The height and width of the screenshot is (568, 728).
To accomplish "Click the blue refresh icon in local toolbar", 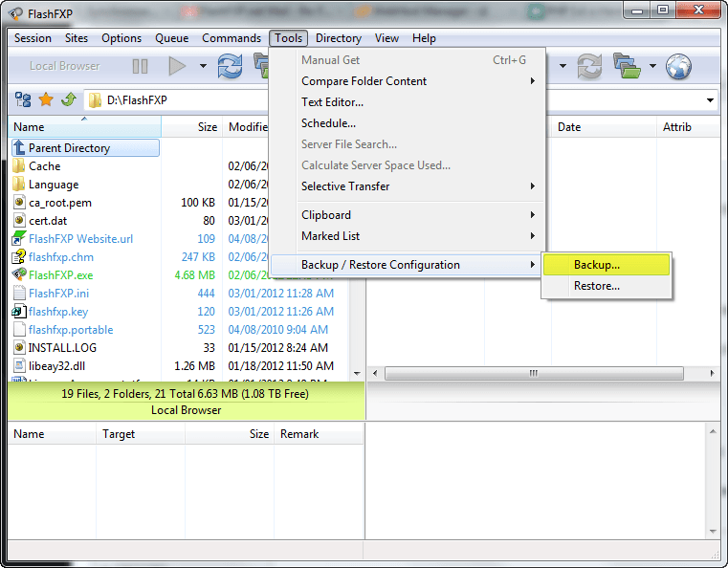I will [230, 66].
